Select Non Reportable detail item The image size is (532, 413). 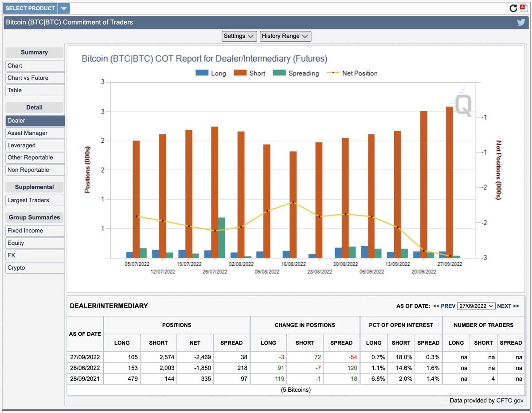tap(35, 170)
